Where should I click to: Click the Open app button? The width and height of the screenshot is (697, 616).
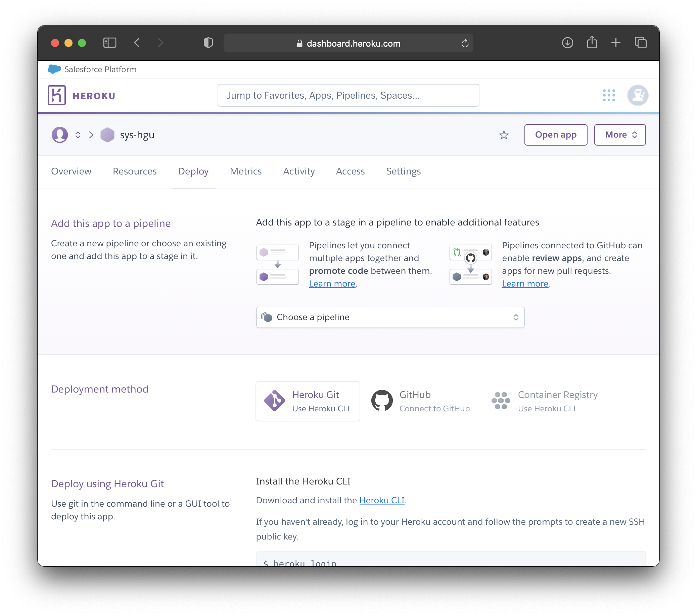556,135
